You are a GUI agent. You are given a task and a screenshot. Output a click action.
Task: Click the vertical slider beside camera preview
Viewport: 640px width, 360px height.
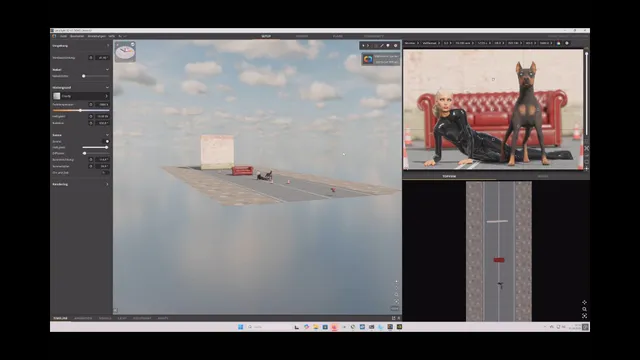(587, 93)
